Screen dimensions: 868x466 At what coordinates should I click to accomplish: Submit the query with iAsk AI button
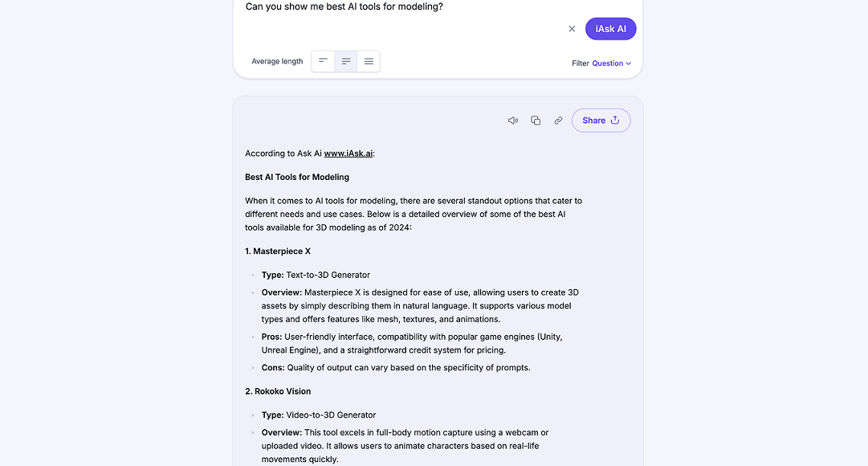[610, 29]
